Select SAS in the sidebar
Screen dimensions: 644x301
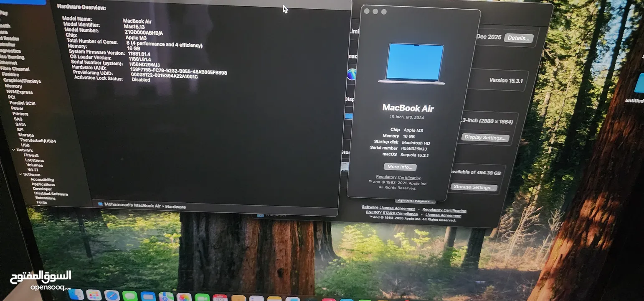[x=18, y=119]
